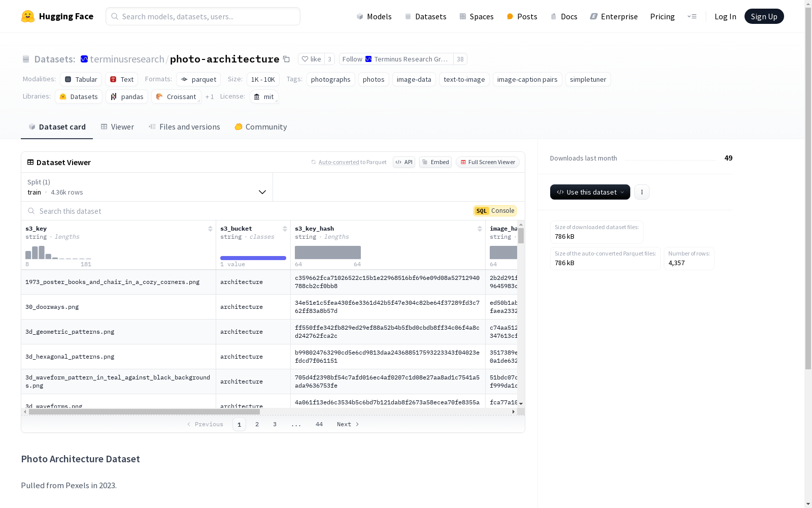Viewport: 812px width, 508px height.
Task: Select the Tabular modality tag
Action: coord(81,79)
